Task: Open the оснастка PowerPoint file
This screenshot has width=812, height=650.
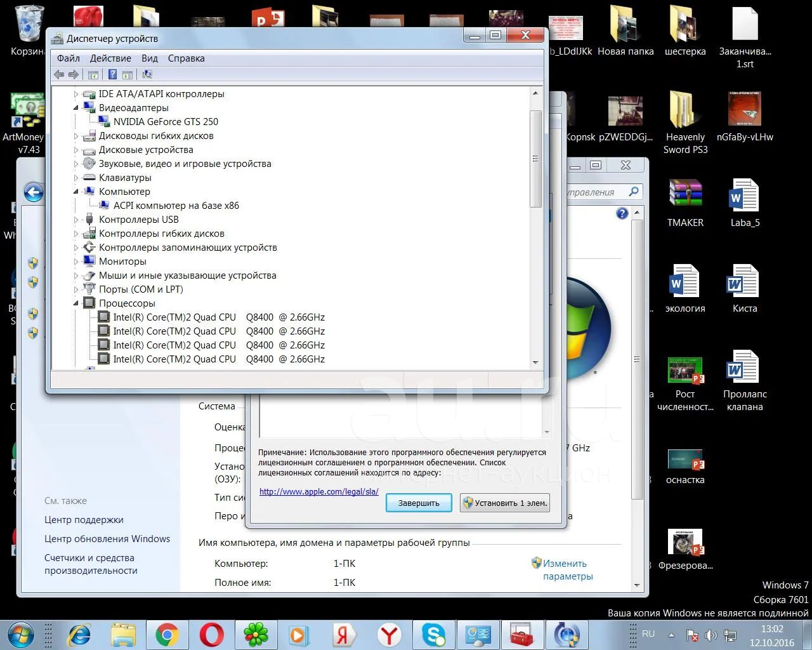Action: tap(685, 467)
